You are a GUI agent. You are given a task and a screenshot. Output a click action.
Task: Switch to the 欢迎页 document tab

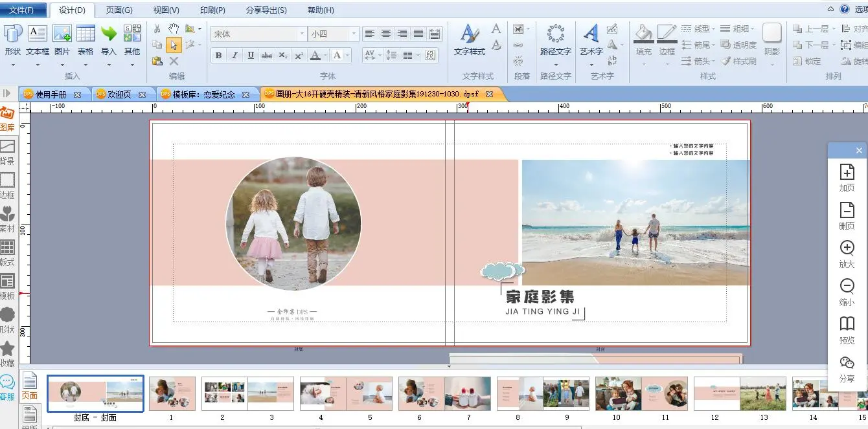point(119,94)
